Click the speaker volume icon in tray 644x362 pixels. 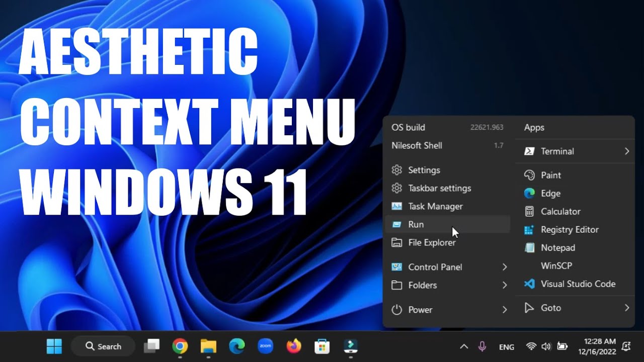(x=546, y=346)
